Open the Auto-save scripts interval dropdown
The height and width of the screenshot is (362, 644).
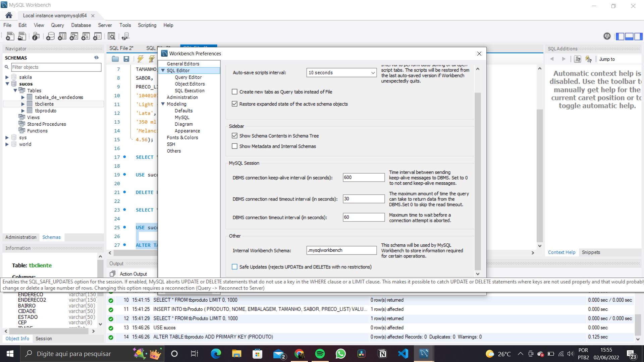pos(341,73)
